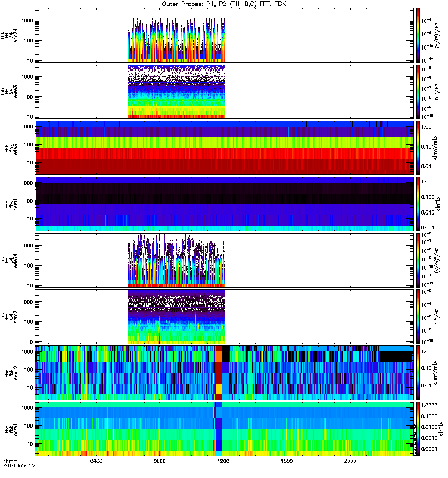This screenshot has height=478, width=448.
Task: Click the '1000' y-tick of thc fbk edc12
Action: tap(27, 351)
